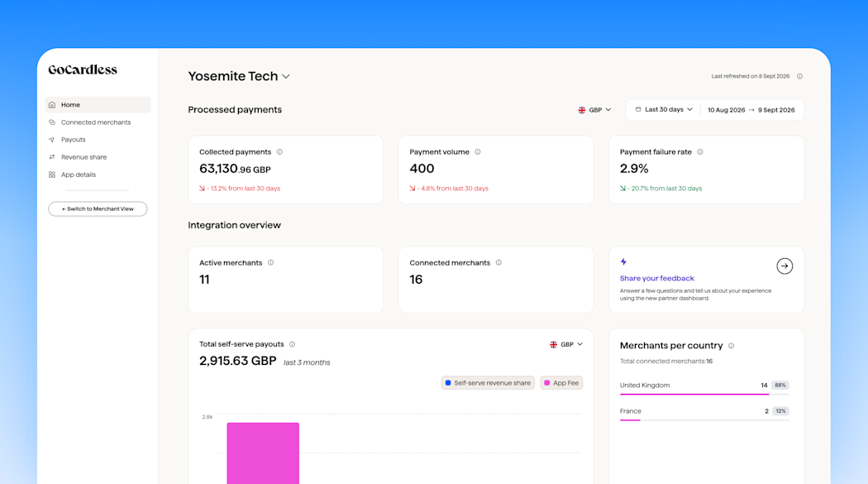Click the 12% badge for France
868x484 pixels.
click(780, 411)
